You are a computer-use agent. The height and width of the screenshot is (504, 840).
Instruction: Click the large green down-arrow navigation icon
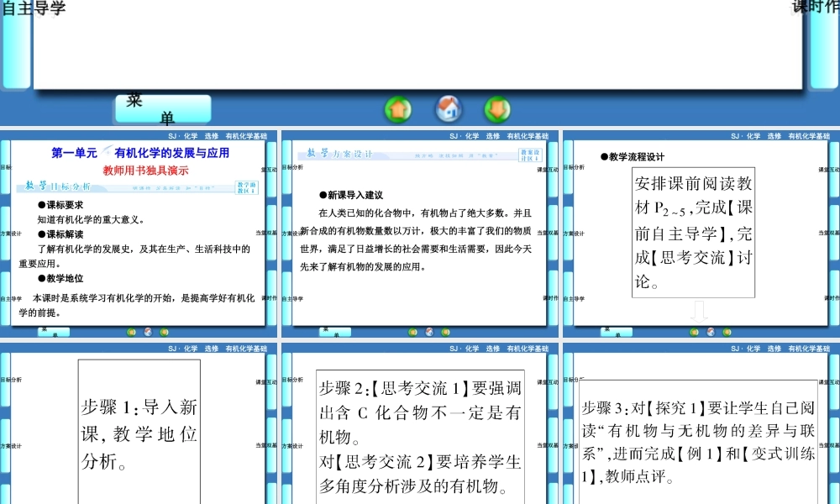[x=497, y=109]
